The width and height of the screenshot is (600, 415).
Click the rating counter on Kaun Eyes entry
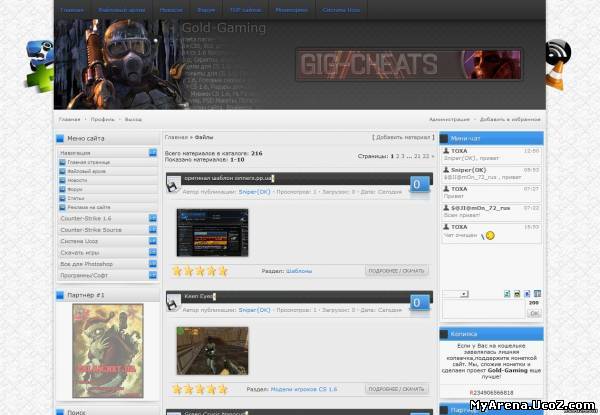tap(419, 303)
